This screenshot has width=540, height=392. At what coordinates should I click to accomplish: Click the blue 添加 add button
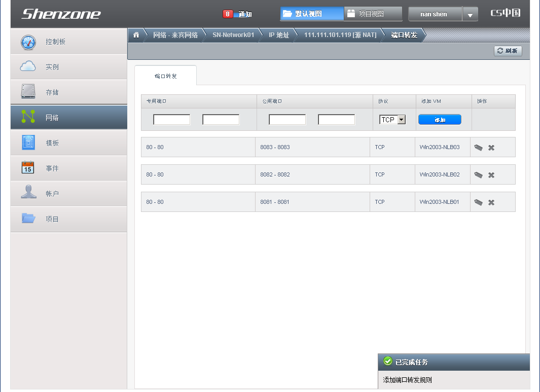coord(440,120)
